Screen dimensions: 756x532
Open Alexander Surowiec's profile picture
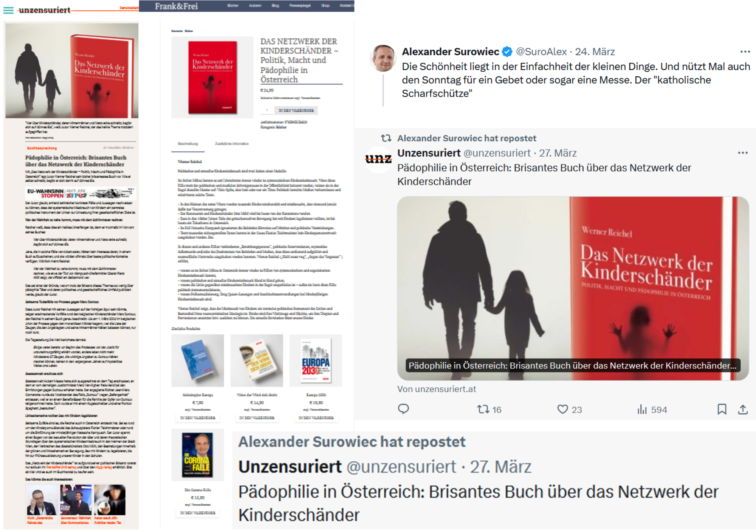click(383, 58)
